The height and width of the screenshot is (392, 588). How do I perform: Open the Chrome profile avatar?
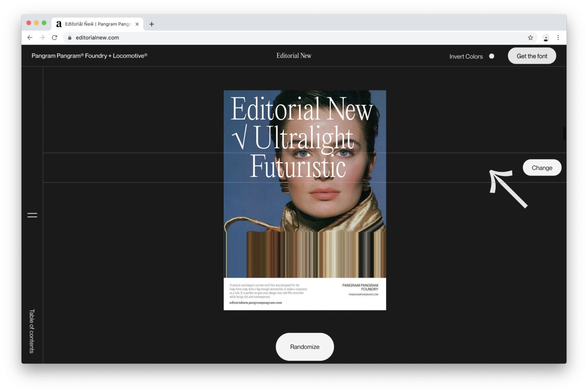[546, 38]
